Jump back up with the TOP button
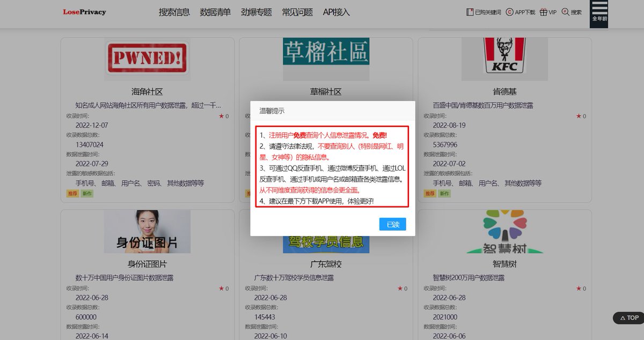644x340 pixels. (x=628, y=317)
